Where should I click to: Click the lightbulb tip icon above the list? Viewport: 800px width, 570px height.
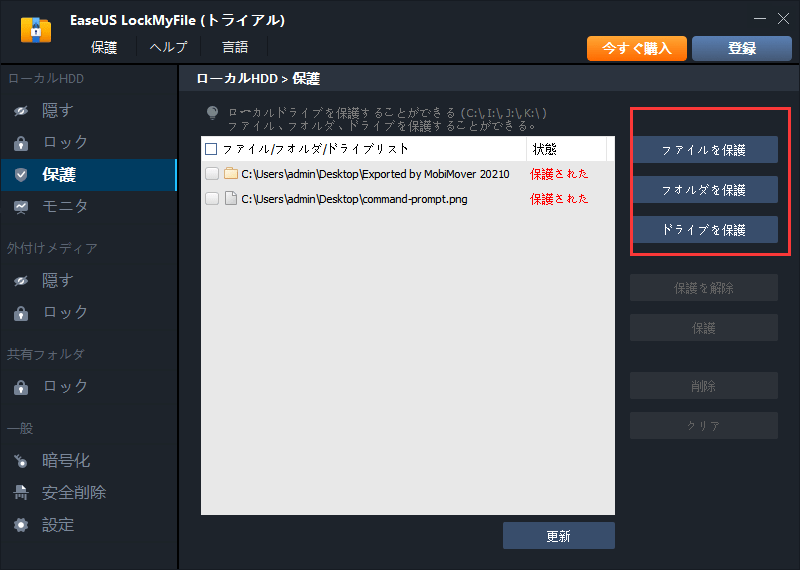tap(212, 113)
